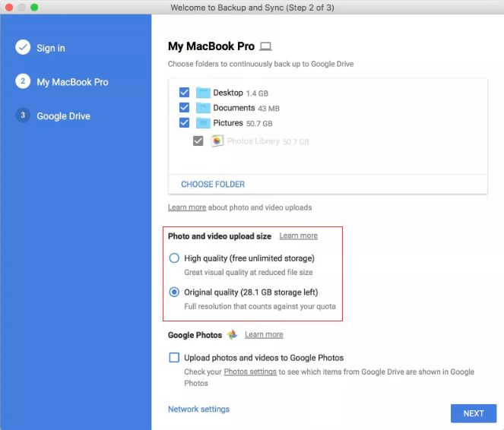Viewport: 504px width, 430px height.
Task: Enable Upload photos and videos to Google Photos
Action: [x=174, y=358]
